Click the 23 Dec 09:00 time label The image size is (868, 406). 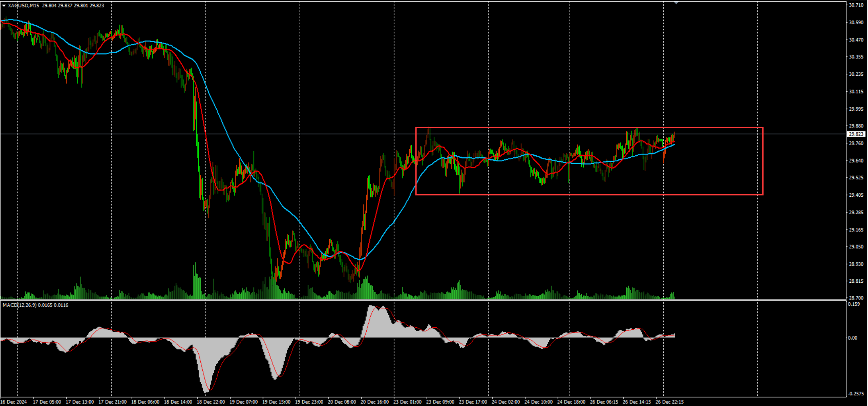(440, 402)
